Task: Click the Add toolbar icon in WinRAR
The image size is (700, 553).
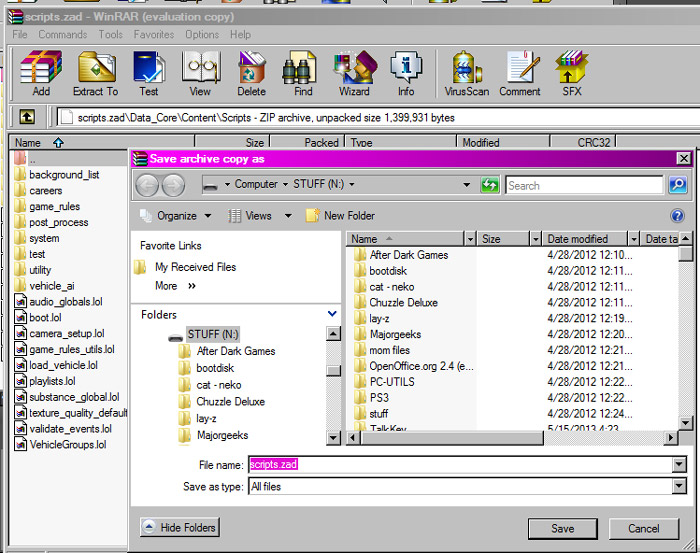Action: [41, 74]
